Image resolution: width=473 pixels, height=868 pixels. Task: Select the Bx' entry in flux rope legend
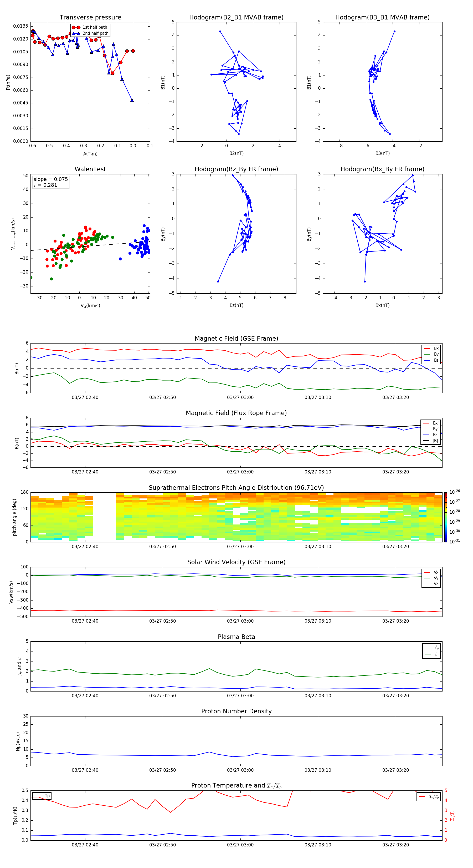pyautogui.click(x=431, y=423)
